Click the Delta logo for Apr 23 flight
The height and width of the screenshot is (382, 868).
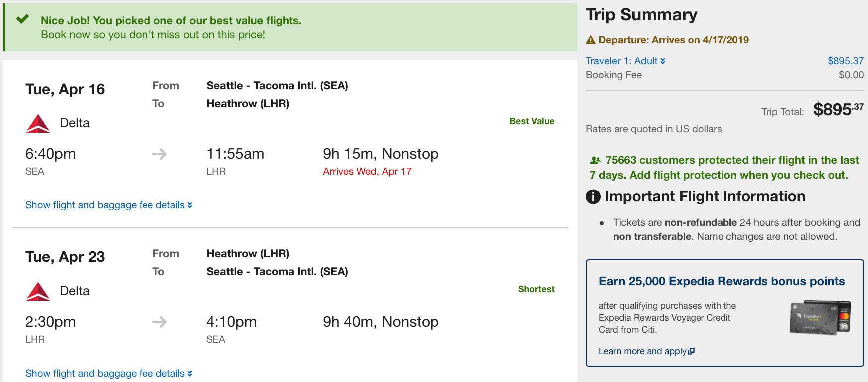pos(38,291)
